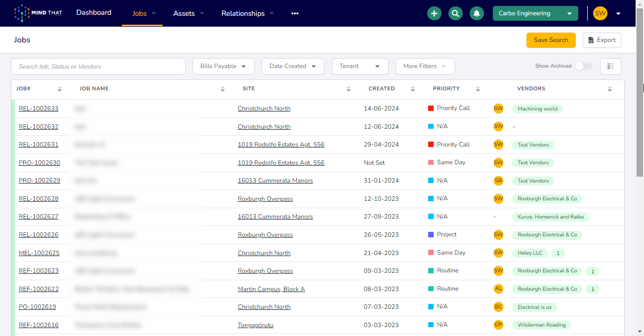Expand the Tenant filter dropdown
Image resolution: width=644 pixels, height=336 pixels.
click(x=360, y=66)
